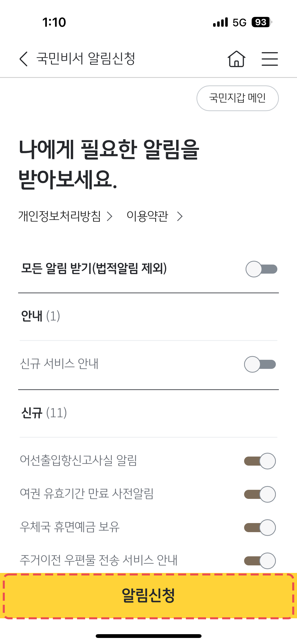Open 개인정보처리방침 link
This screenshot has height=644, width=297.
(x=60, y=216)
